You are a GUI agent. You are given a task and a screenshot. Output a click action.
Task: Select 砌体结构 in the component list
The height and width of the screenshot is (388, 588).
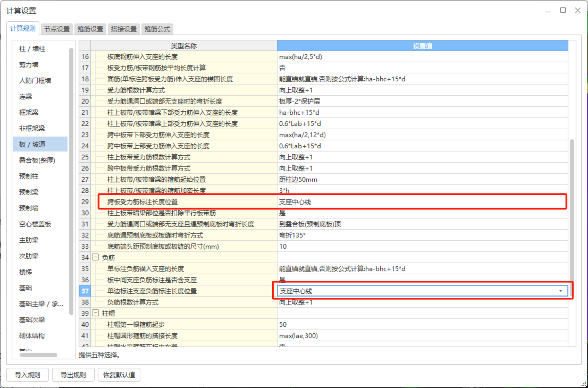click(40, 336)
